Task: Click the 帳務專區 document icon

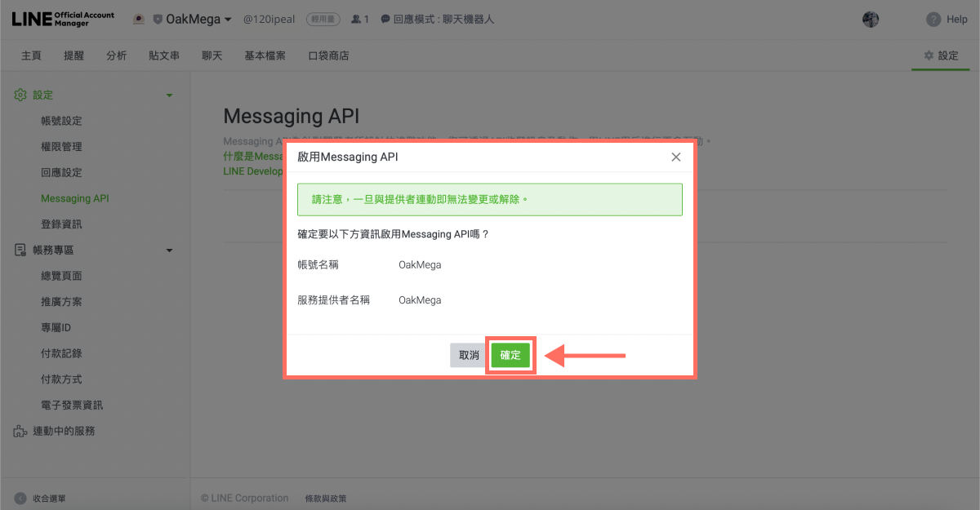Action: (20, 250)
